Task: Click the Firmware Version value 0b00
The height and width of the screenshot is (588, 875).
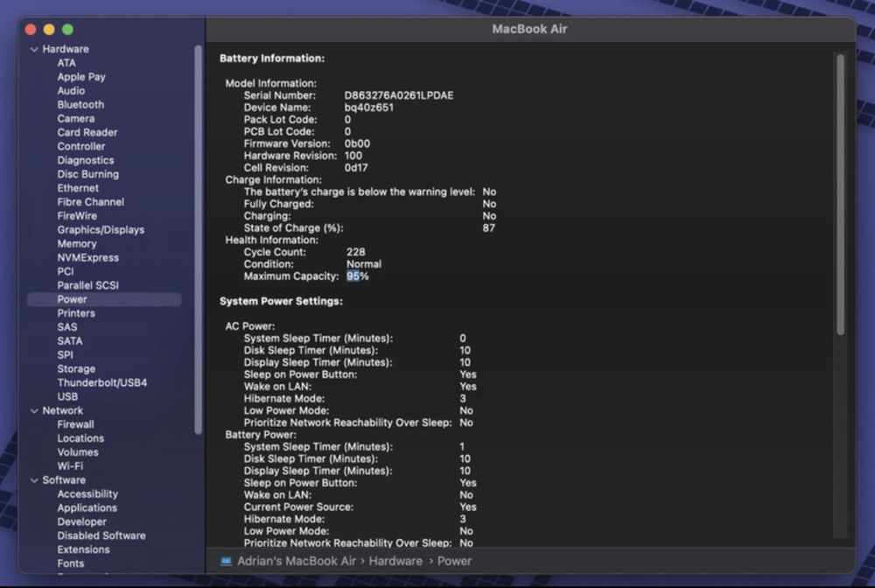Action: tap(357, 144)
